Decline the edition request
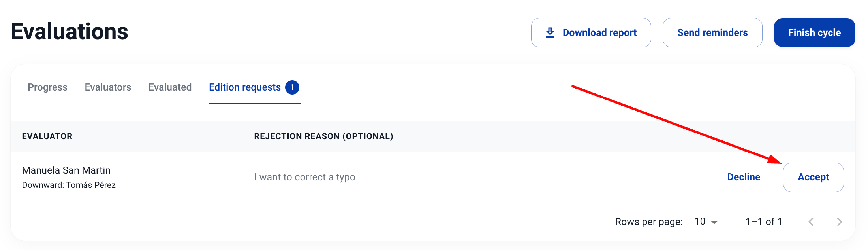Viewport: 868px width, 250px height. 744,177
